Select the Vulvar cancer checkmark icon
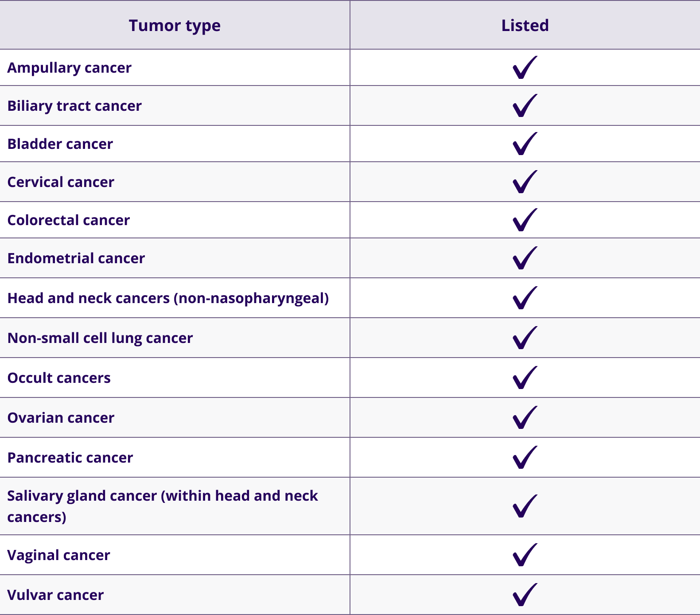The image size is (700, 615). [525, 595]
